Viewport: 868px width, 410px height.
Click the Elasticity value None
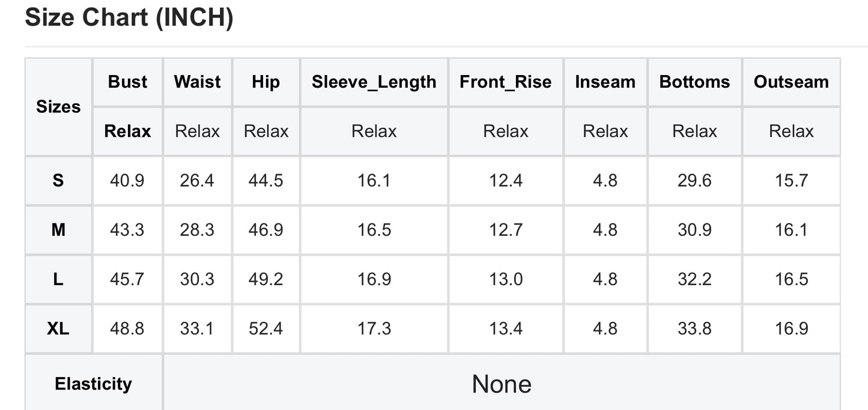pyautogui.click(x=502, y=384)
